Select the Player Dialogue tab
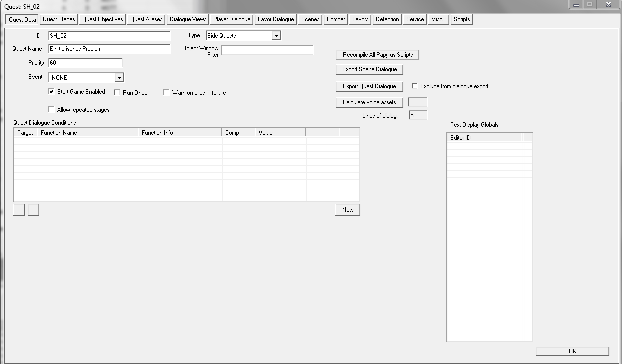This screenshot has height=364, width=622. coord(231,19)
